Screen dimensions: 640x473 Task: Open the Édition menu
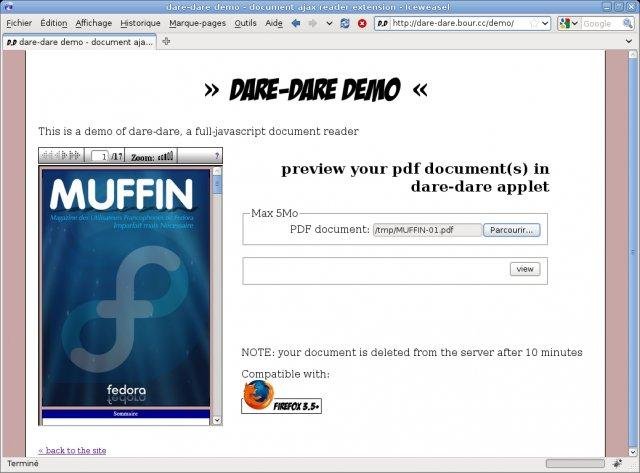coord(53,23)
